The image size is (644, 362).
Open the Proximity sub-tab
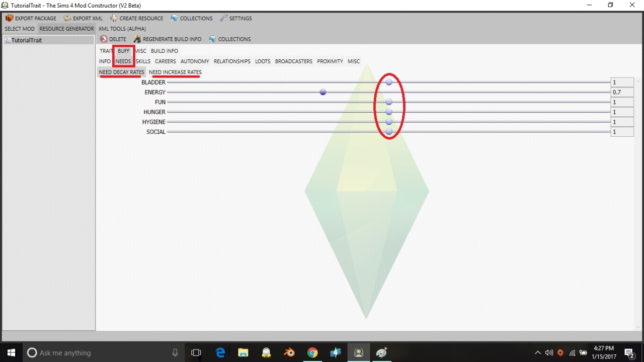click(330, 61)
